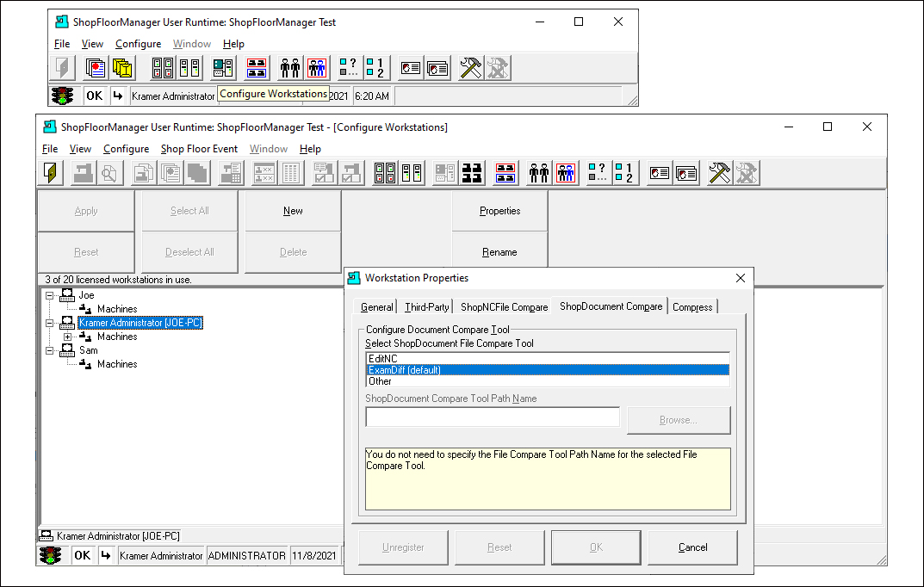Click teal Configure Workstations icon in top window
924x587 pixels.
[223, 68]
